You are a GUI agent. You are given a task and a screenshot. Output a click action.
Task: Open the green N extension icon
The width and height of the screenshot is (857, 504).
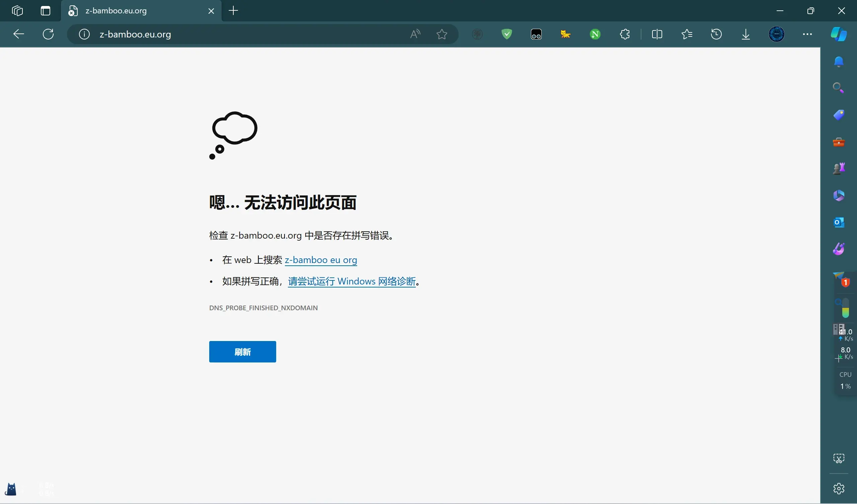point(595,34)
